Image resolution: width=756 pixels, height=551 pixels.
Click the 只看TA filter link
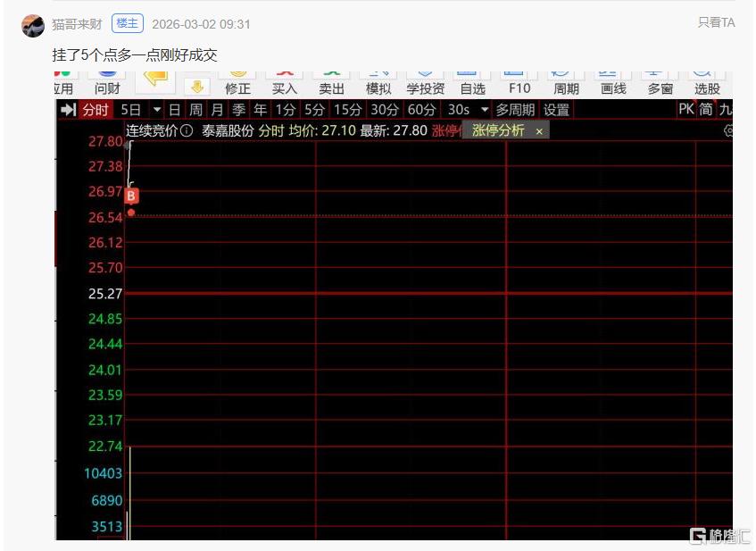717,22
